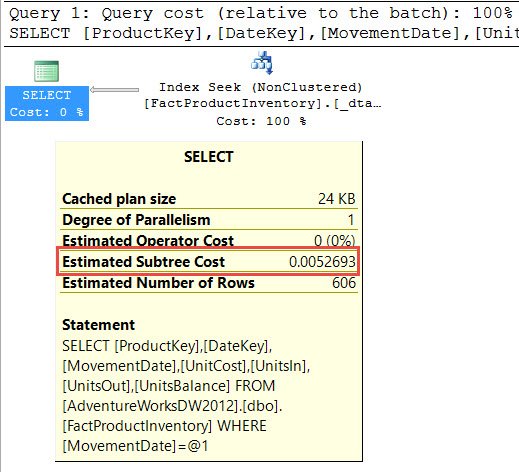Click the Estimated Subtree Cost label
The width and height of the screenshot is (519, 472).
click(x=144, y=262)
